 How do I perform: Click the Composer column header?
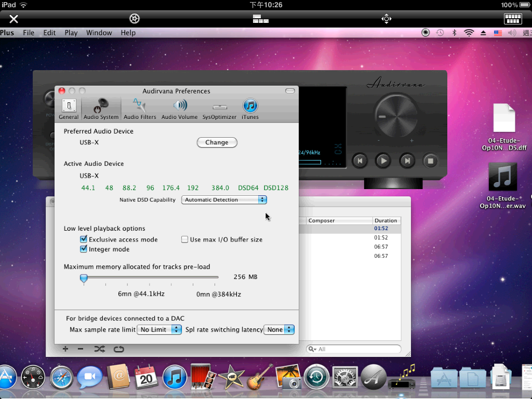339,220
